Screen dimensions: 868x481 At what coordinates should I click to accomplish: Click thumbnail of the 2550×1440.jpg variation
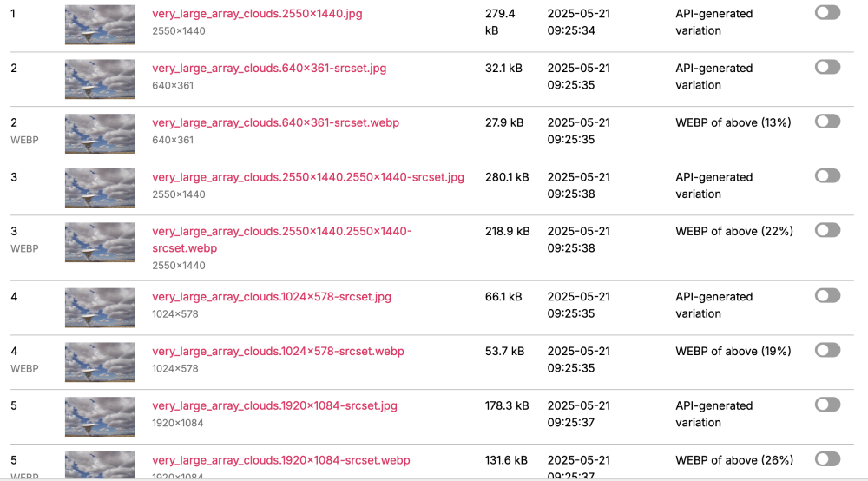coord(100,24)
